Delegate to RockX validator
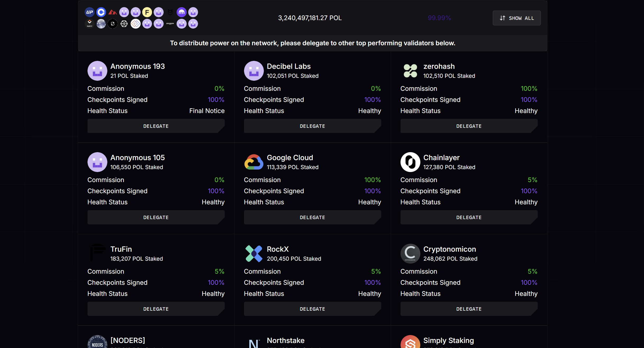 [312, 309]
